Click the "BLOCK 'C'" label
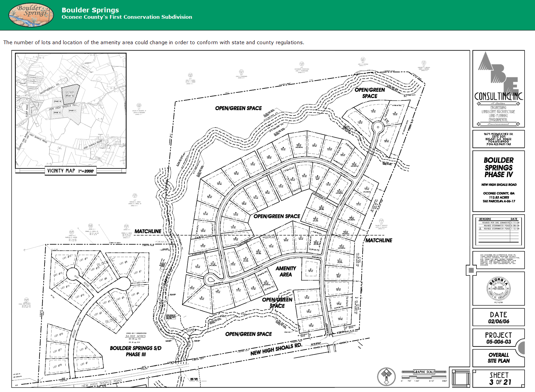535x392 pixels. (106, 262)
